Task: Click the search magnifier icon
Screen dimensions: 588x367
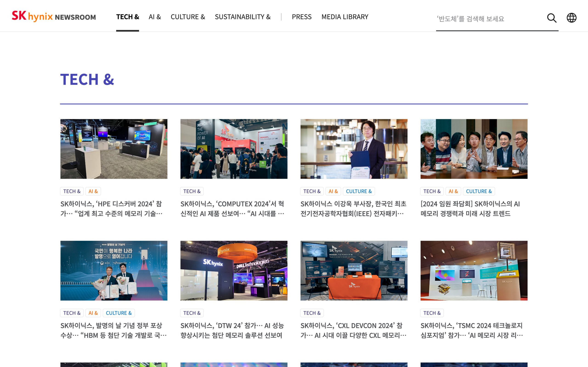Action: tap(551, 18)
